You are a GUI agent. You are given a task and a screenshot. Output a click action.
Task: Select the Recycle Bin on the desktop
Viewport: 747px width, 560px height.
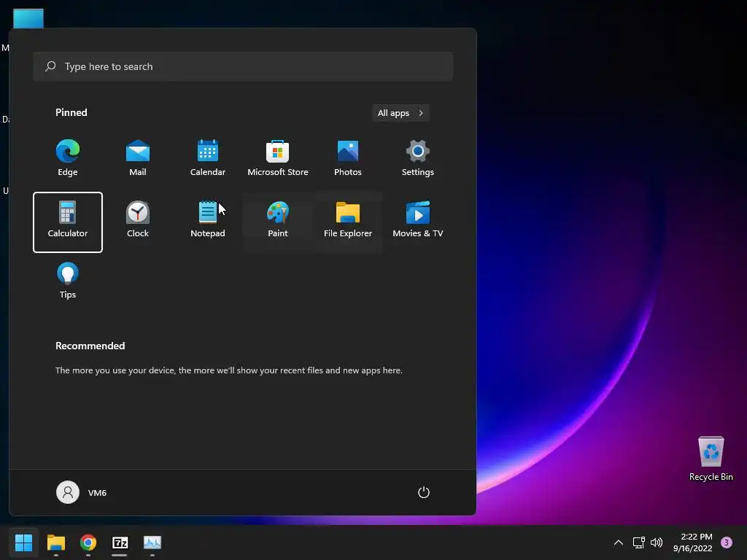pos(711,459)
